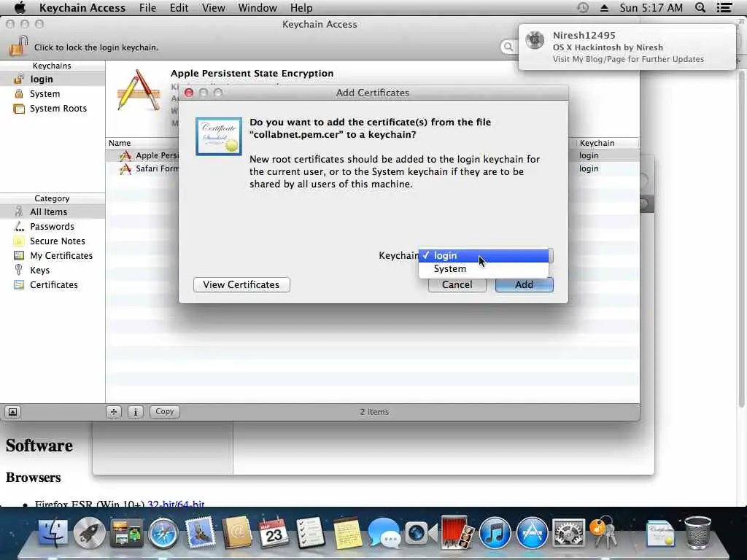Viewport: 747px width, 560px height.
Task: Cancel the Add Certificates dialog
Action: point(457,285)
